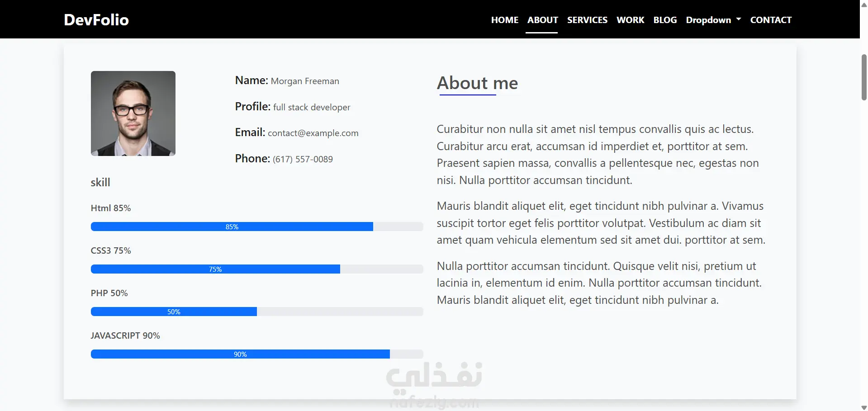Open the HOME nav link
The width and height of the screenshot is (868, 411).
tap(505, 20)
